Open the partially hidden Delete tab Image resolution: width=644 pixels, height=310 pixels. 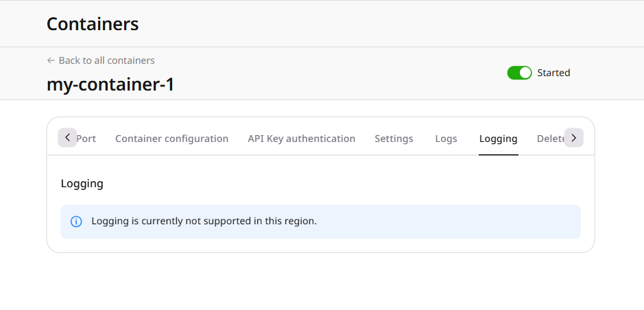551,139
